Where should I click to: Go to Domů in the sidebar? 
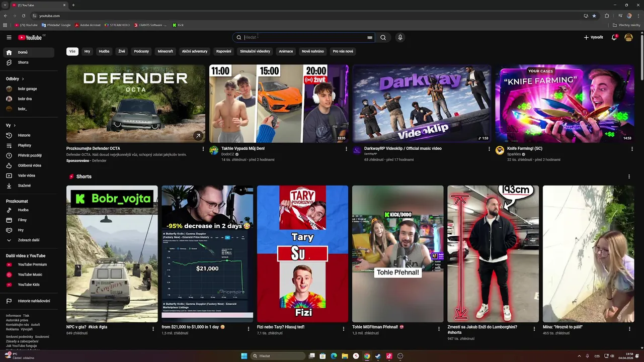click(29, 52)
